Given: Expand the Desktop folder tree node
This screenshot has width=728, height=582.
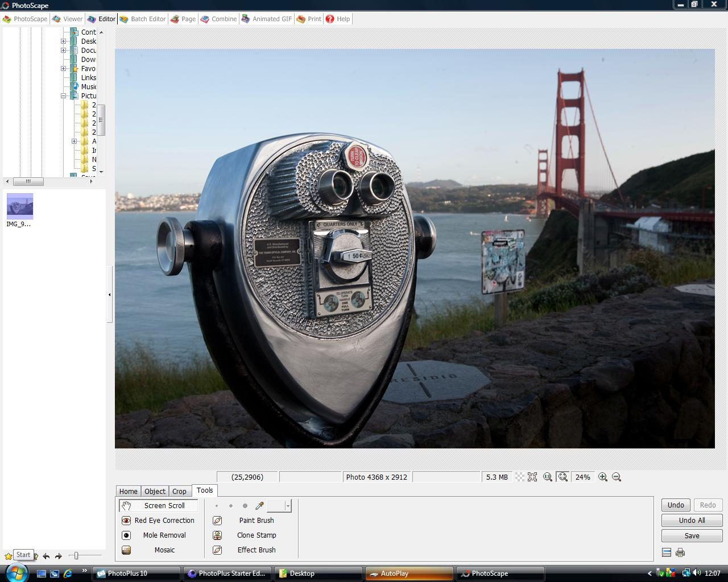Looking at the screenshot, I should click(x=64, y=41).
